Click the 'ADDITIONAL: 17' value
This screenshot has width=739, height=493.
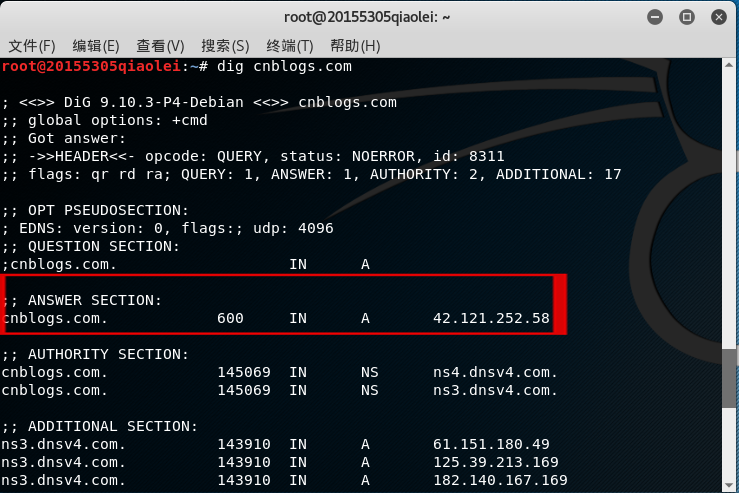click(x=558, y=174)
